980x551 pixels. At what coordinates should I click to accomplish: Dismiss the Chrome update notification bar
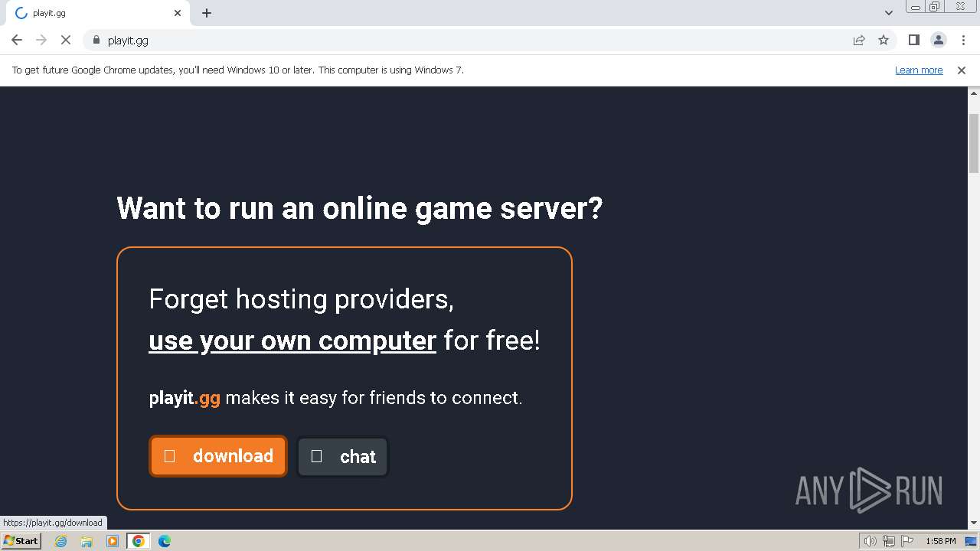coord(962,70)
